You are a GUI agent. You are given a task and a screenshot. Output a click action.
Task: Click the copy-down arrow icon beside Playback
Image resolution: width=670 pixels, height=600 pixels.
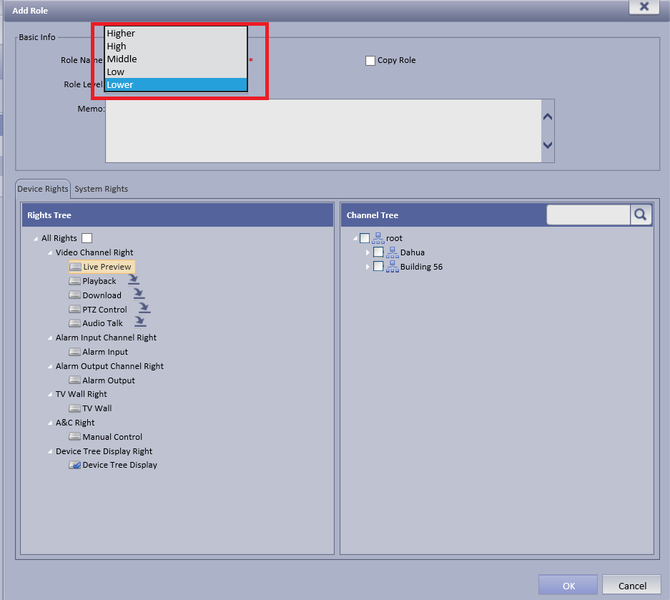[134, 280]
